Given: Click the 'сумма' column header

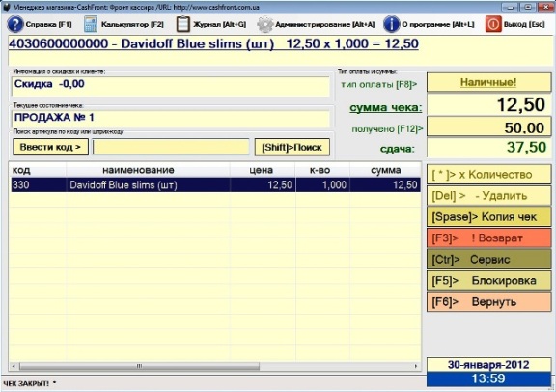Looking at the screenshot, I should pos(386,170).
